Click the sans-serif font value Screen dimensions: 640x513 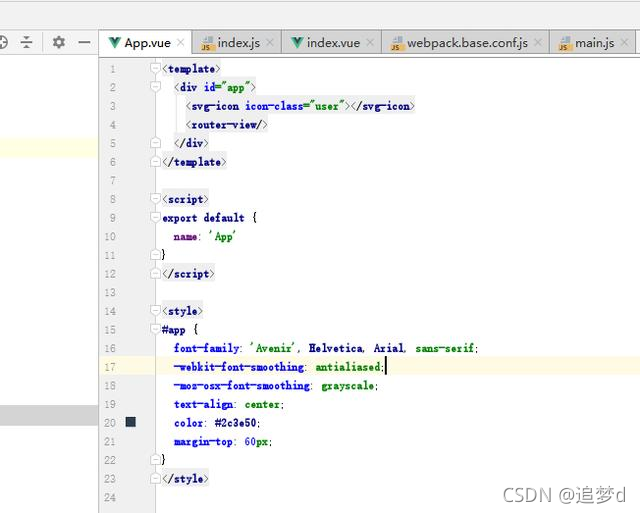click(444, 348)
